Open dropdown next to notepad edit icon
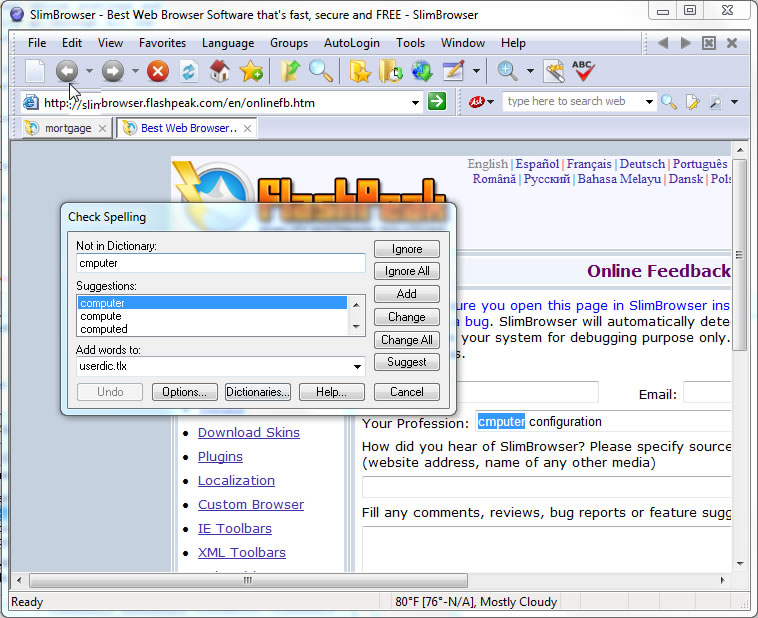The image size is (758, 618). tap(477, 71)
